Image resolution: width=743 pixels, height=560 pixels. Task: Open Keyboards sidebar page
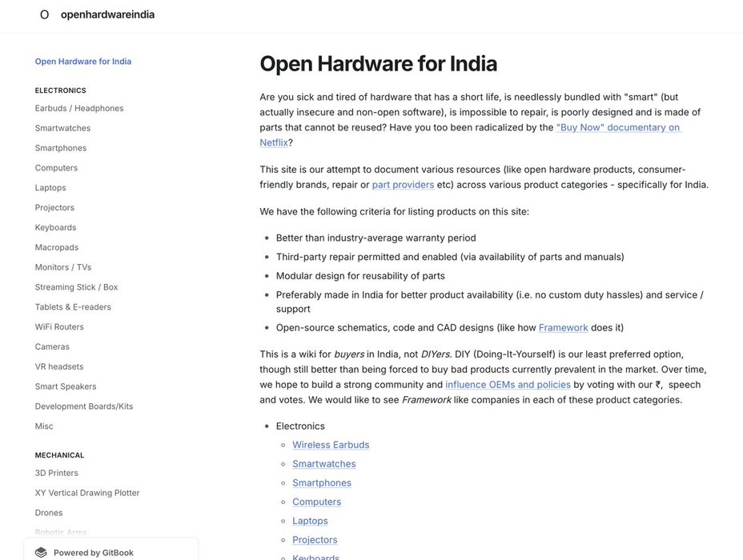pos(55,228)
